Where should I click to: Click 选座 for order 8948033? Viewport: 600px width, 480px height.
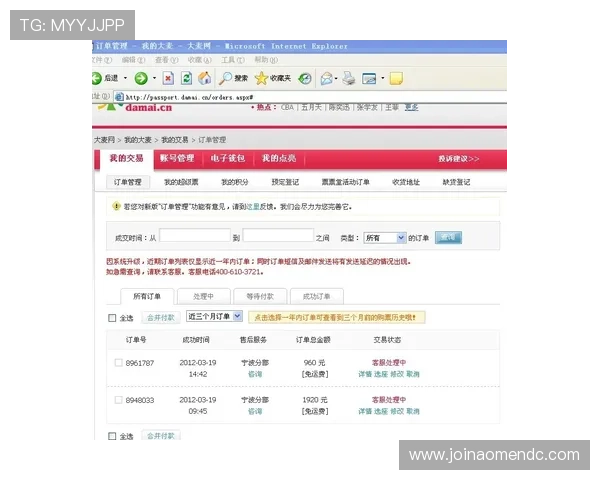click(x=381, y=411)
